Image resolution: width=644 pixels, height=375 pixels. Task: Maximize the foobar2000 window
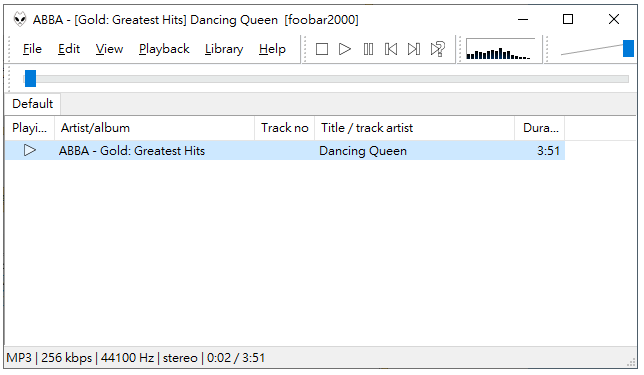[x=568, y=19]
